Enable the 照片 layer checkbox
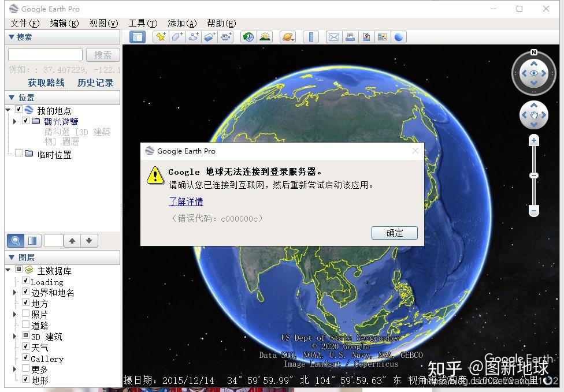The width and height of the screenshot is (564, 392). 25,313
